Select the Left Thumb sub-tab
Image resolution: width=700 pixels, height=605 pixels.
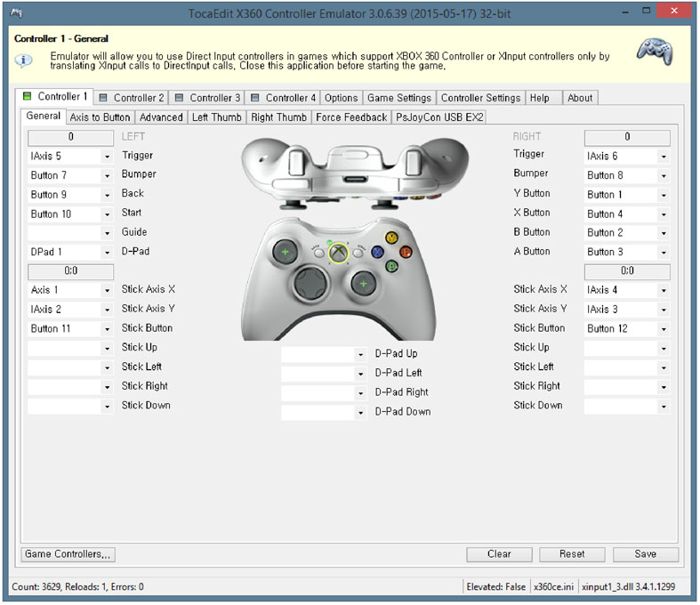216,117
